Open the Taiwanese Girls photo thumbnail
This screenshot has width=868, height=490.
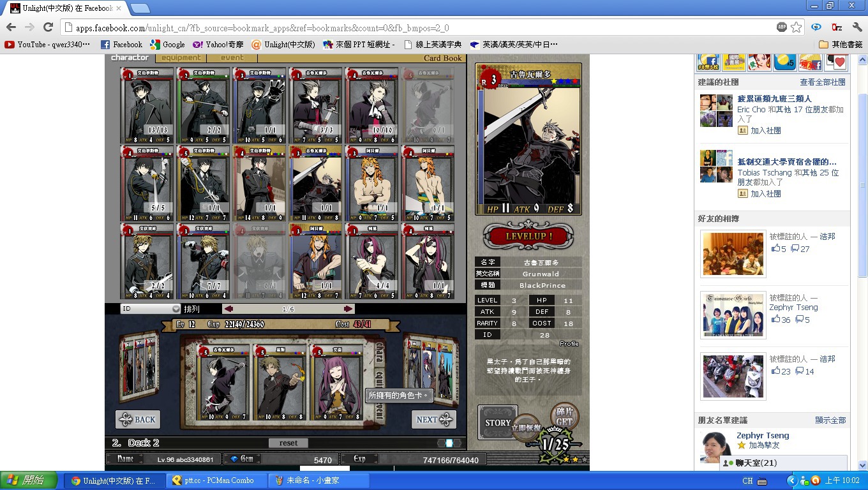tap(733, 315)
